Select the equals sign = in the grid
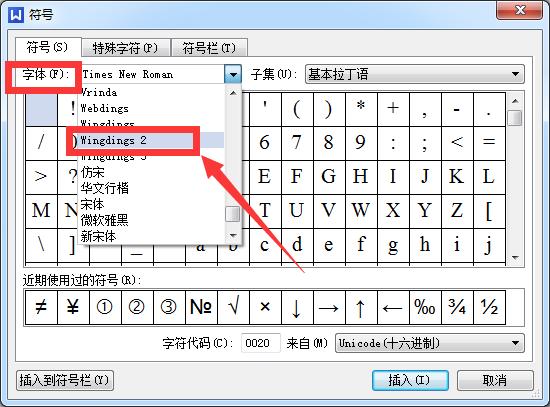 click(489, 143)
